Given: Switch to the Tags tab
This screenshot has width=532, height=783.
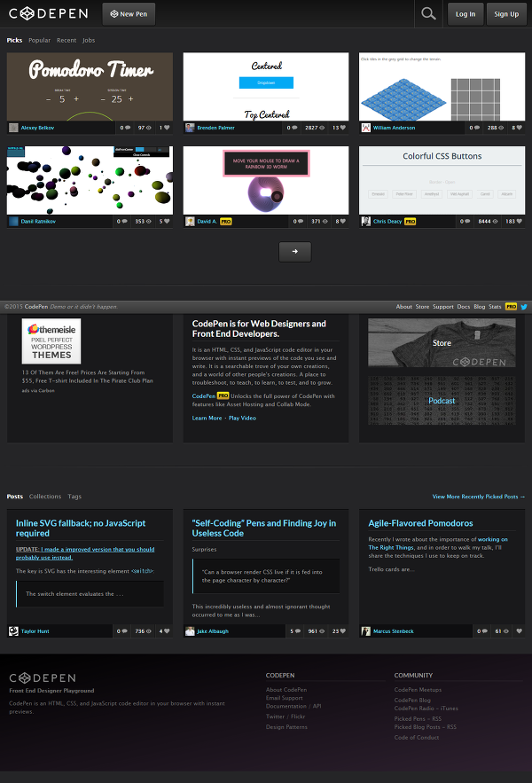Looking at the screenshot, I should [x=74, y=497].
